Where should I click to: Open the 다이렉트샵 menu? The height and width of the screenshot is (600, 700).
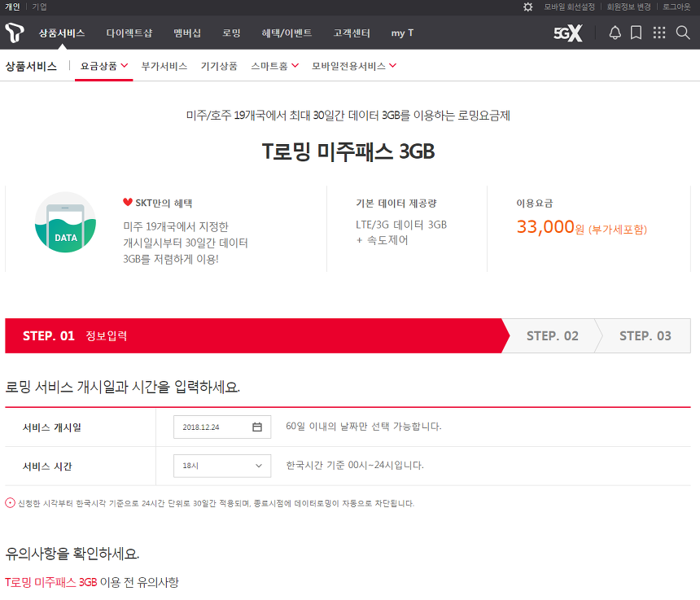(x=129, y=33)
